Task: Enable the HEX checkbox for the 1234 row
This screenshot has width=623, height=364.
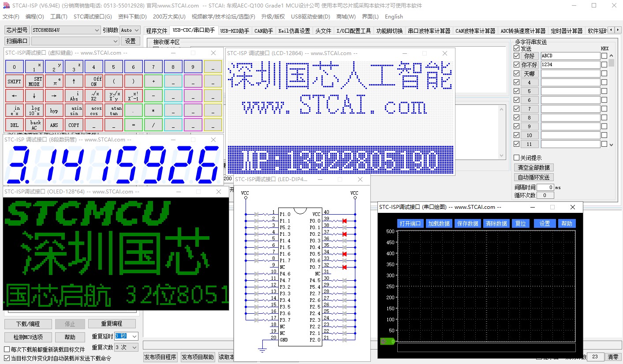Action: point(604,65)
